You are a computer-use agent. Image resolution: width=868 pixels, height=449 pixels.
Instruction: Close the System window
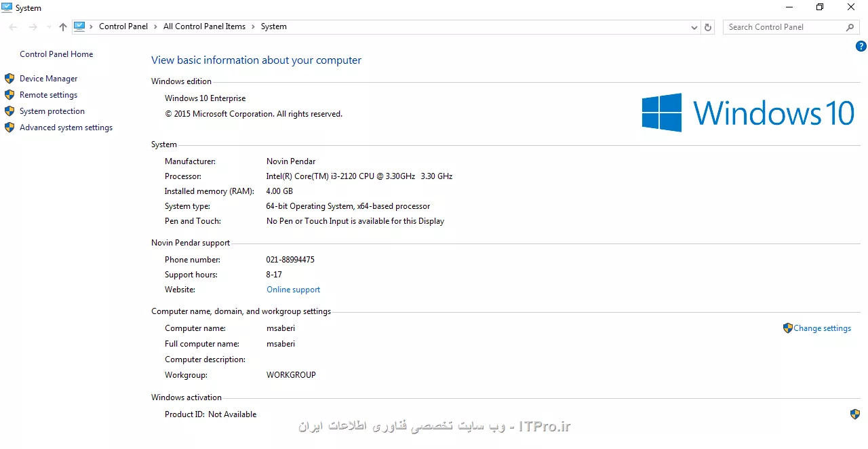pos(851,7)
